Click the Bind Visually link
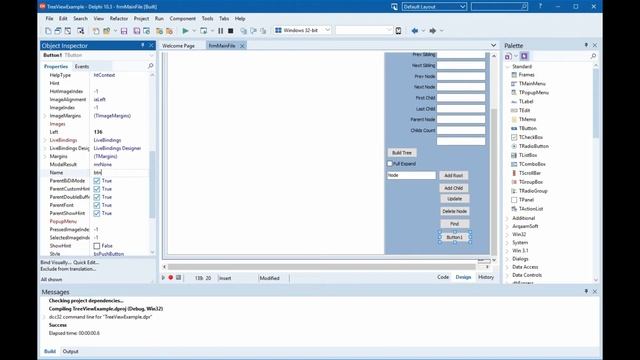 pos(55,262)
